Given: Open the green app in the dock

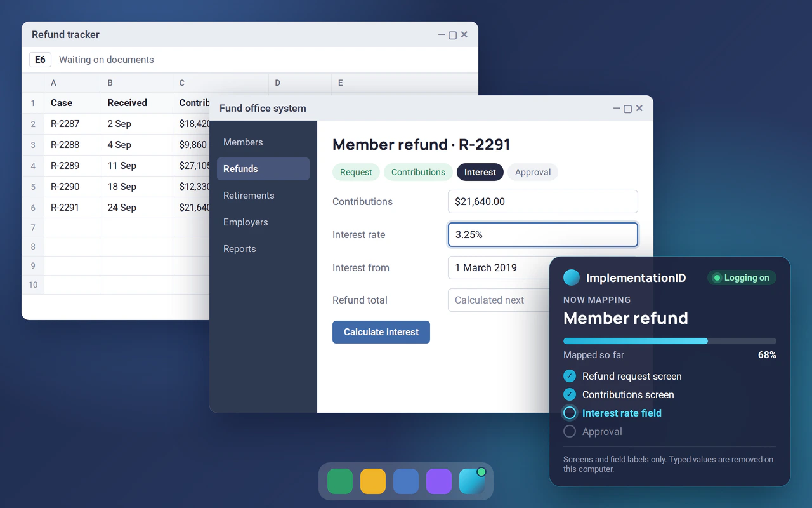Looking at the screenshot, I should pos(340,481).
